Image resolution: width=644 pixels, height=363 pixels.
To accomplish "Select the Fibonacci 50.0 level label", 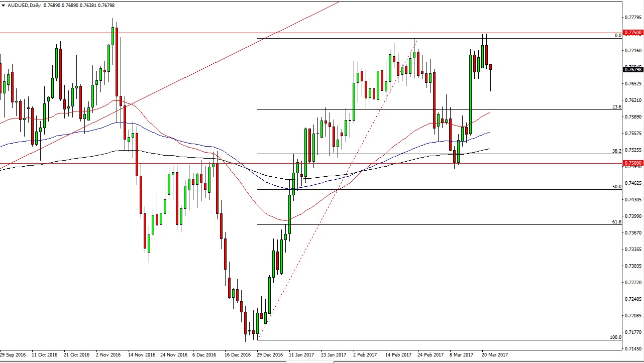I will (x=617, y=186).
